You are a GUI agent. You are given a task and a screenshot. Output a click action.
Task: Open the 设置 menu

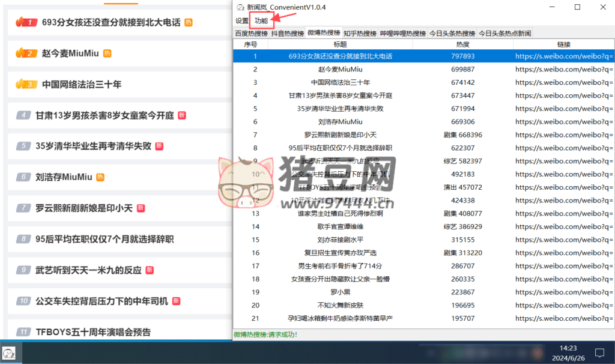[241, 21]
